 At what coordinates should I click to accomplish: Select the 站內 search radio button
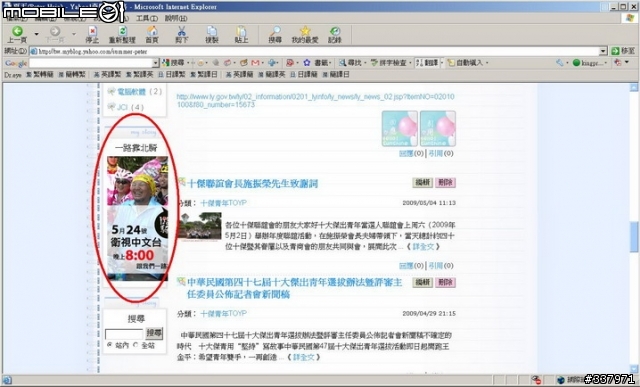pyautogui.click(x=109, y=345)
